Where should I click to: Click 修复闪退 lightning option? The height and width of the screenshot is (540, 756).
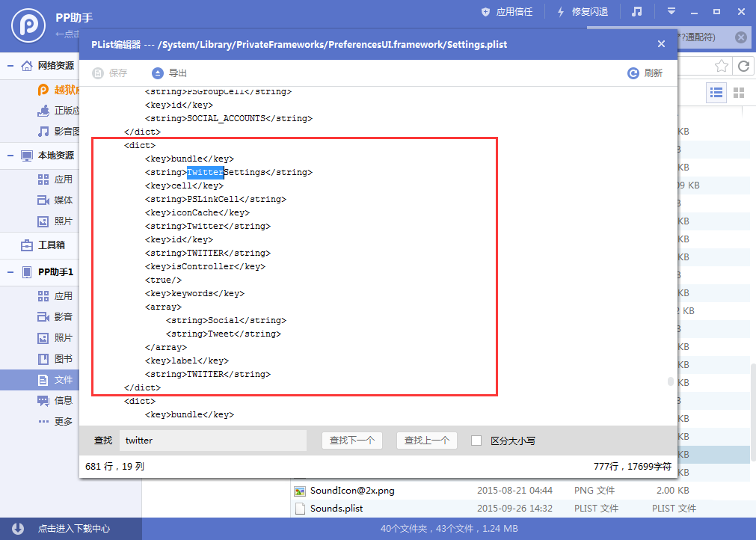[583, 12]
